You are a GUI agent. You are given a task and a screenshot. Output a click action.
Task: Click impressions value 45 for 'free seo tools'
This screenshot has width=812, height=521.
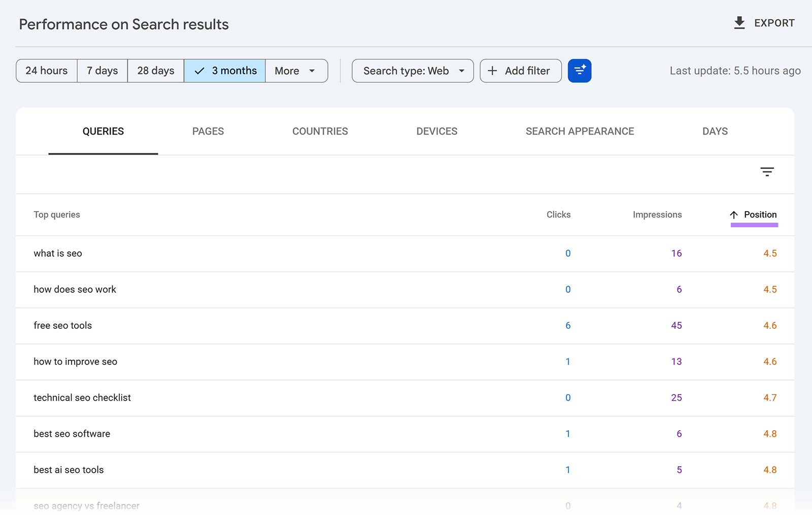click(676, 326)
